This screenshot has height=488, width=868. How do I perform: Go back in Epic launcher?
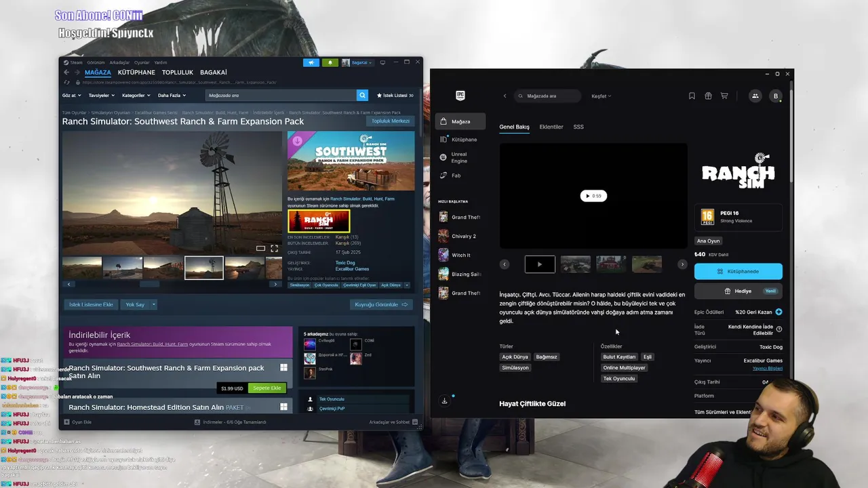[505, 96]
